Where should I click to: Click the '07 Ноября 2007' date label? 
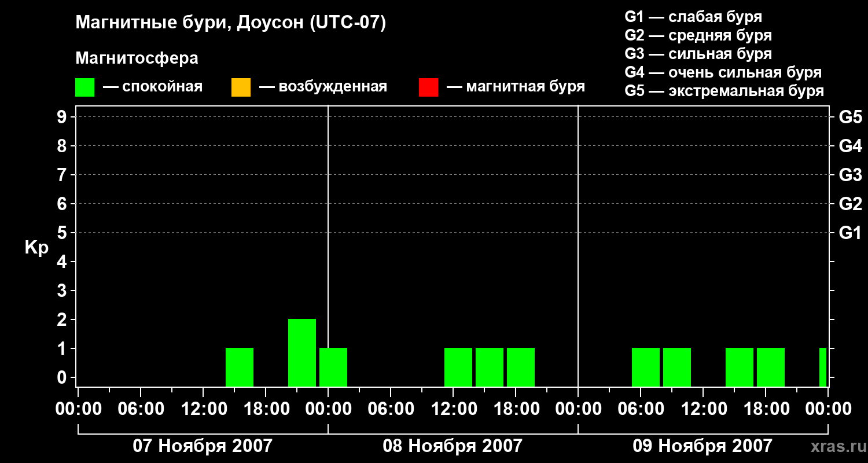tap(203, 446)
